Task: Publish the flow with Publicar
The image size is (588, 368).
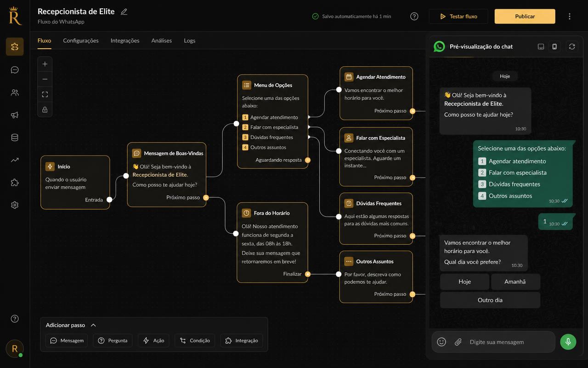Action: coord(525,17)
